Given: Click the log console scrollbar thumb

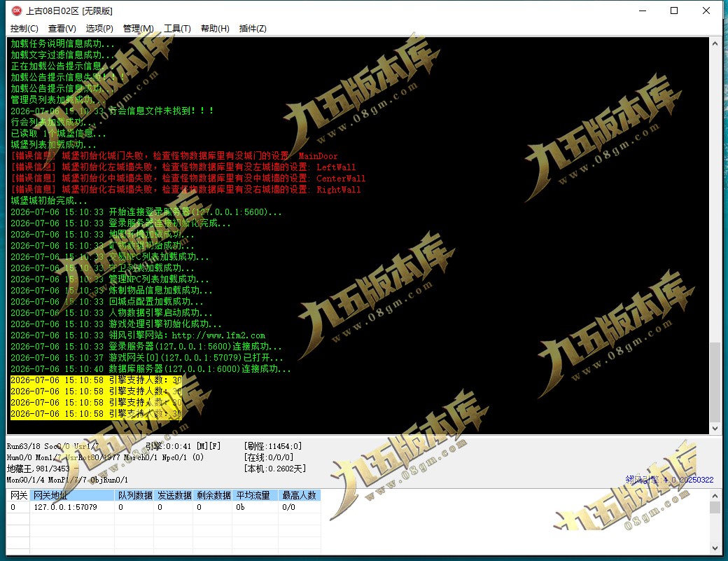Looking at the screenshot, I should click(x=715, y=382).
